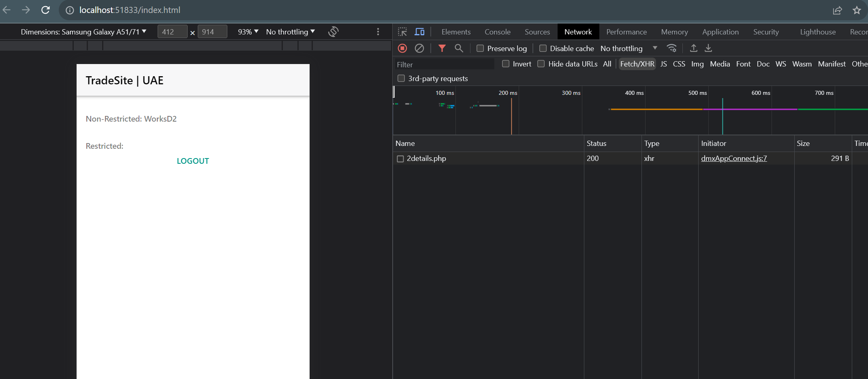Open the Application tab

pos(720,32)
